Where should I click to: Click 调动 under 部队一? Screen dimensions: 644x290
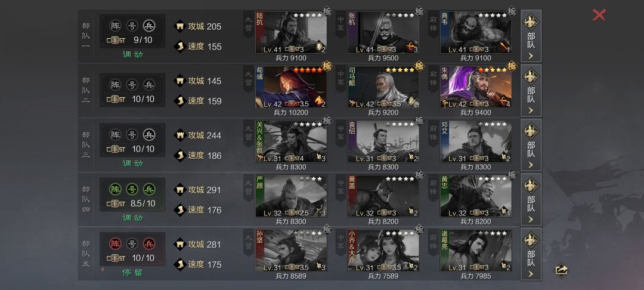pyautogui.click(x=132, y=54)
